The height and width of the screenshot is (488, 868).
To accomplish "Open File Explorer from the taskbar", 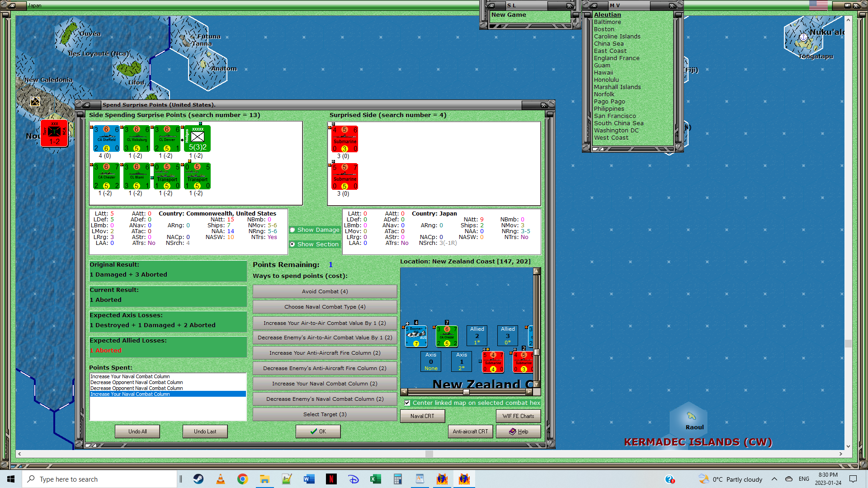I will click(265, 479).
